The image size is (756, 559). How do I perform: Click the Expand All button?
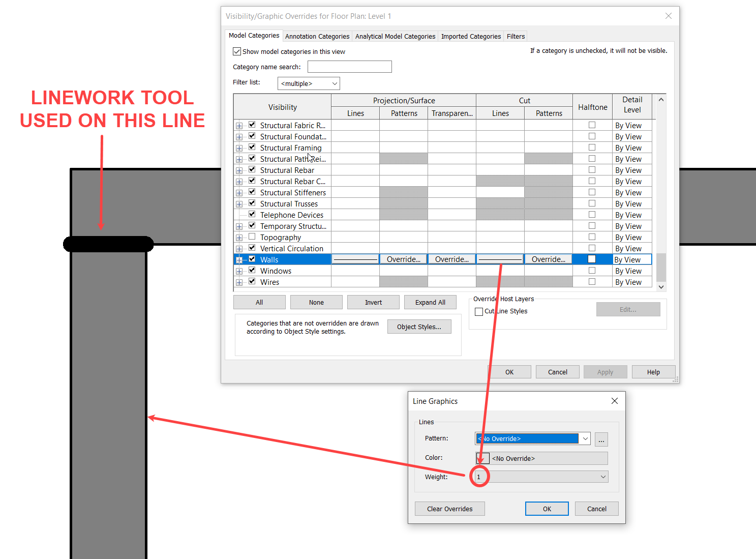pyautogui.click(x=430, y=302)
